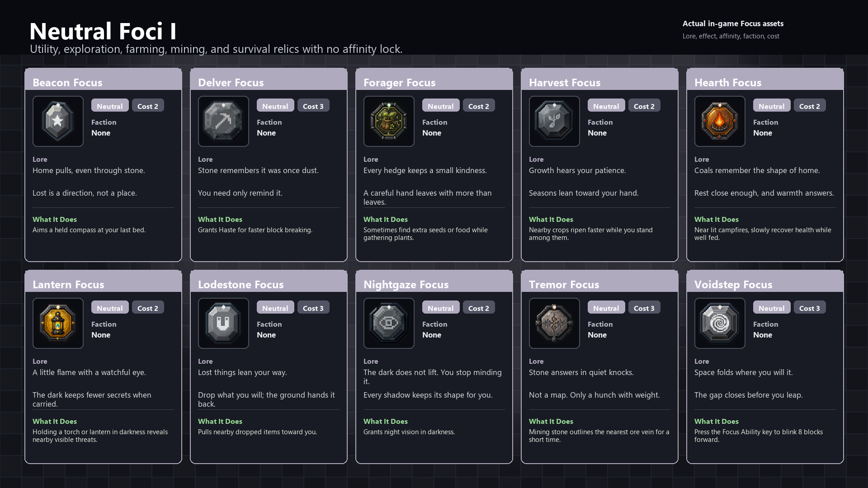
Task: Select the Lantern Focus lantern icon
Action: (58, 323)
